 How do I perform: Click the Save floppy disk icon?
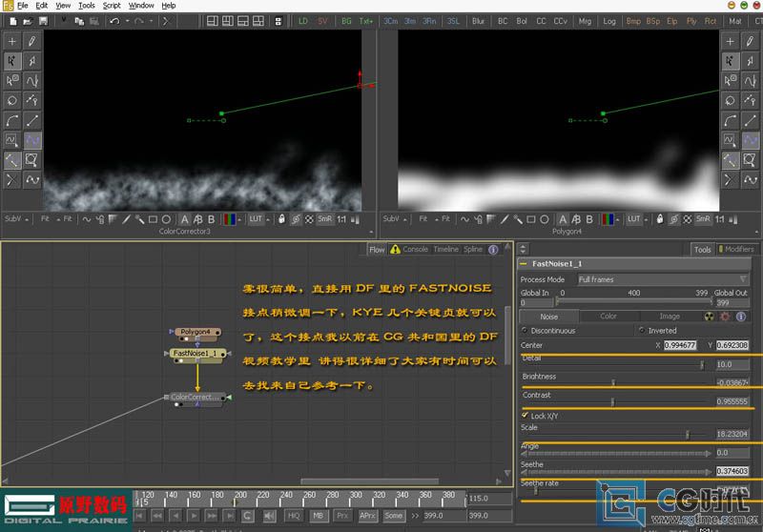[x=43, y=21]
